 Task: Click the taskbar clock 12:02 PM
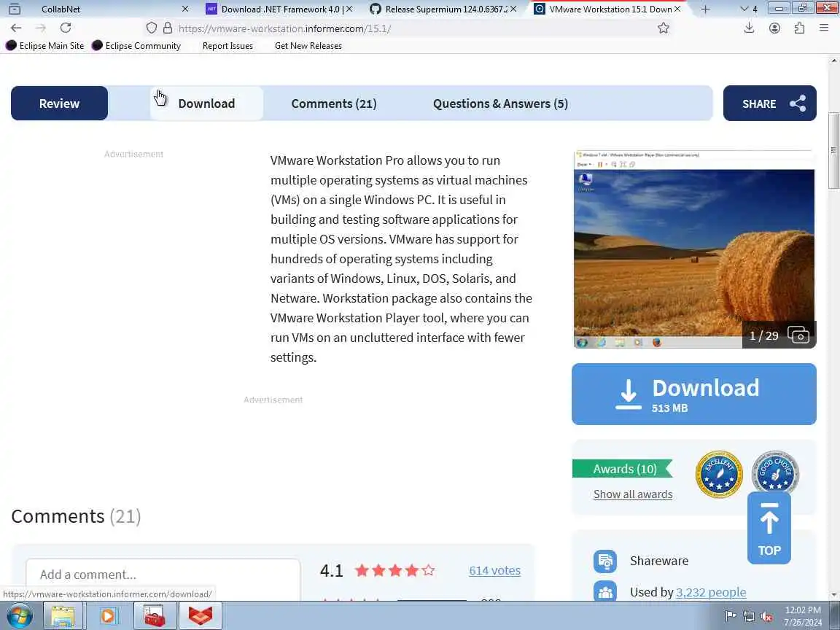pos(803,610)
